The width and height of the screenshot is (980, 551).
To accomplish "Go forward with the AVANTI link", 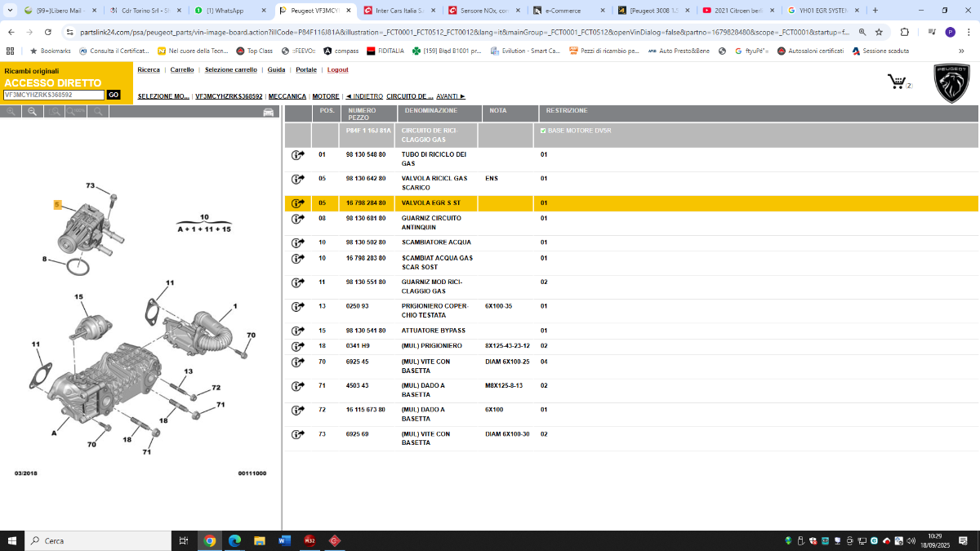I will click(x=451, y=96).
